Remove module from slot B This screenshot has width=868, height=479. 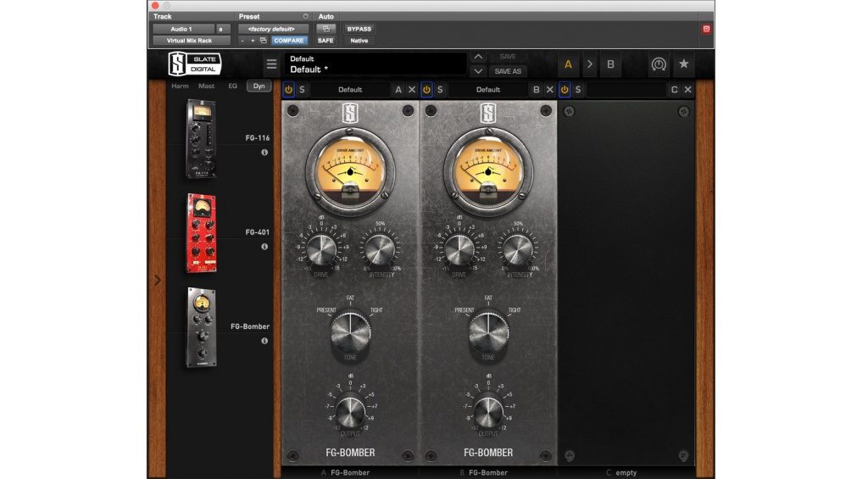pyautogui.click(x=549, y=89)
